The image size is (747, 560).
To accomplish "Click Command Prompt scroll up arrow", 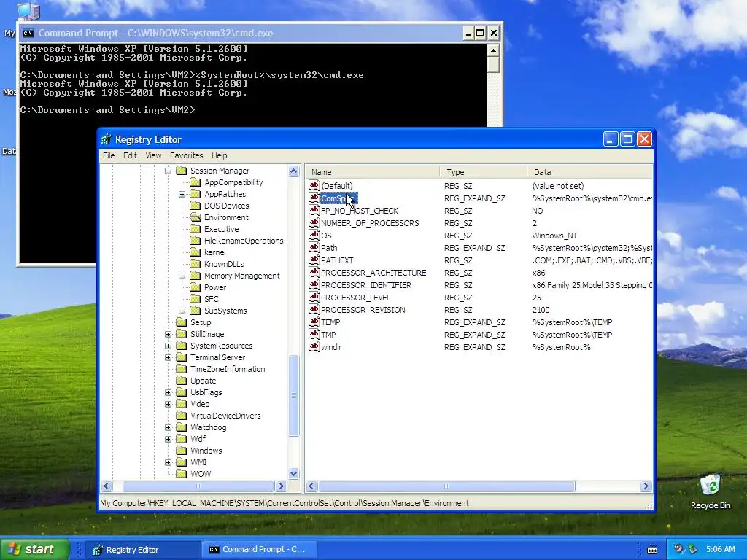I will pos(494,50).
